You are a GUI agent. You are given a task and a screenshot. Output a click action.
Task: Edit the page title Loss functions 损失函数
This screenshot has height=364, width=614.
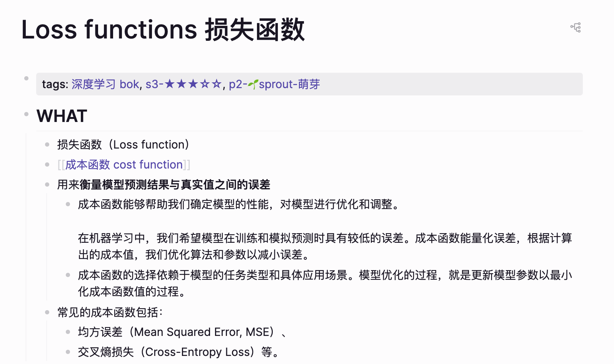[x=163, y=30]
